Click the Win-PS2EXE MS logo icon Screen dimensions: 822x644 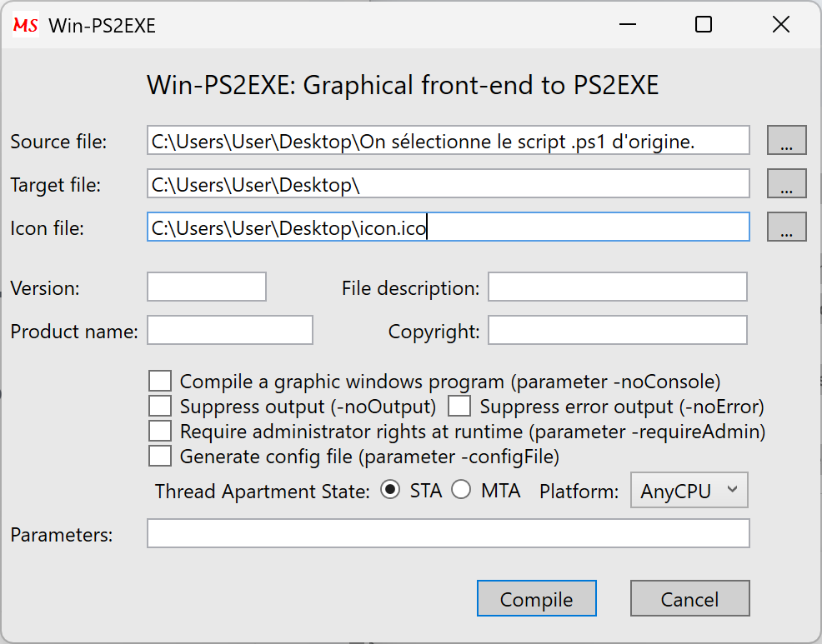coord(24,25)
